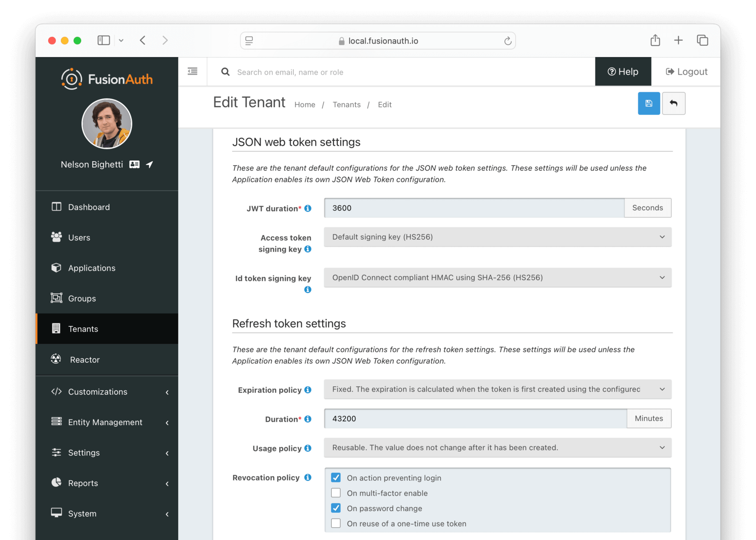Select the Tenants icon in sidebar
756x540 pixels.
[56, 329]
